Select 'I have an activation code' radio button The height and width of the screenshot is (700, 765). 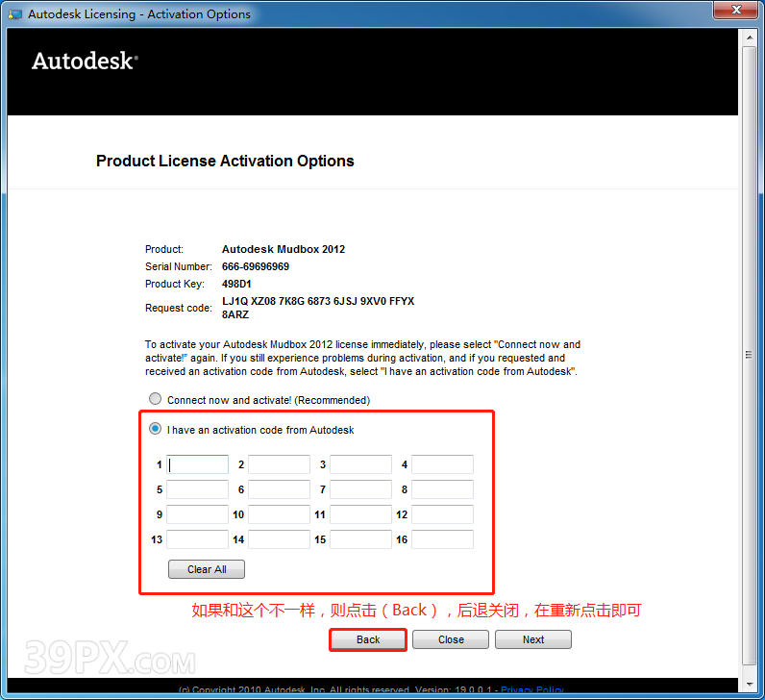[x=155, y=429]
